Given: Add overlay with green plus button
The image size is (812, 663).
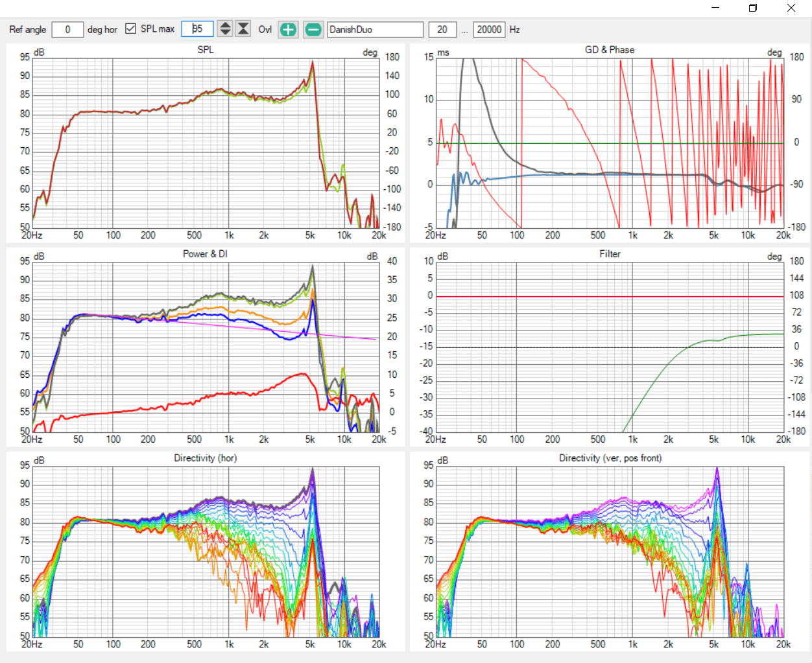Looking at the screenshot, I should tap(288, 29).
